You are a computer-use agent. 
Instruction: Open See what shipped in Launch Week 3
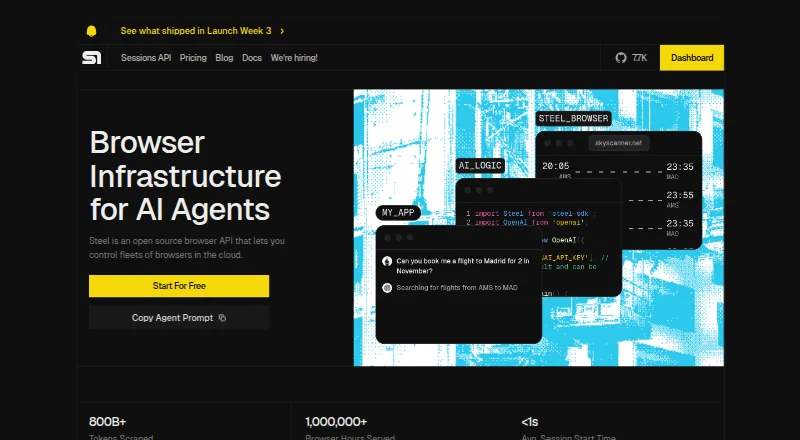196,31
